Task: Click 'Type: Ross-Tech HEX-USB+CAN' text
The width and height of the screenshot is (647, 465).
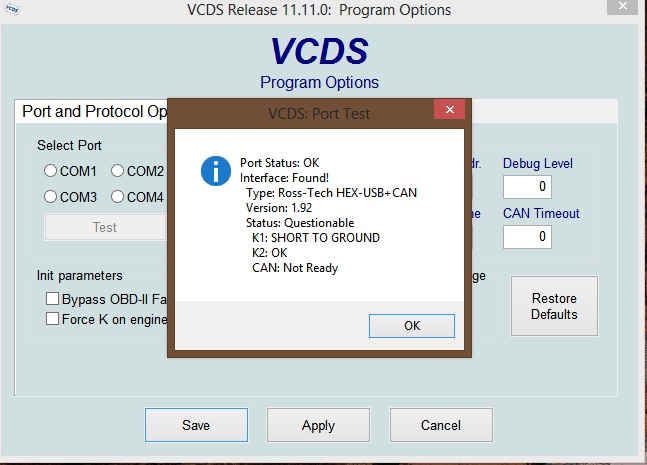Action: pos(331,193)
